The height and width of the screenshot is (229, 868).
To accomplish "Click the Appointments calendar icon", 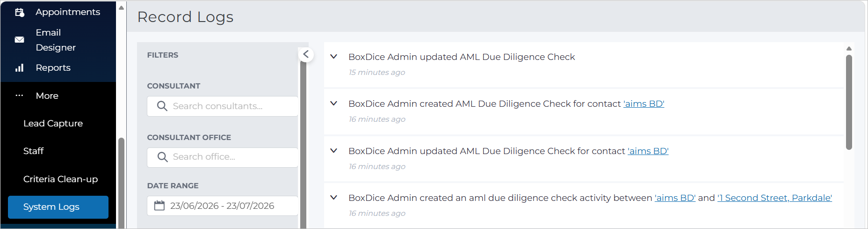I will 20,12.
